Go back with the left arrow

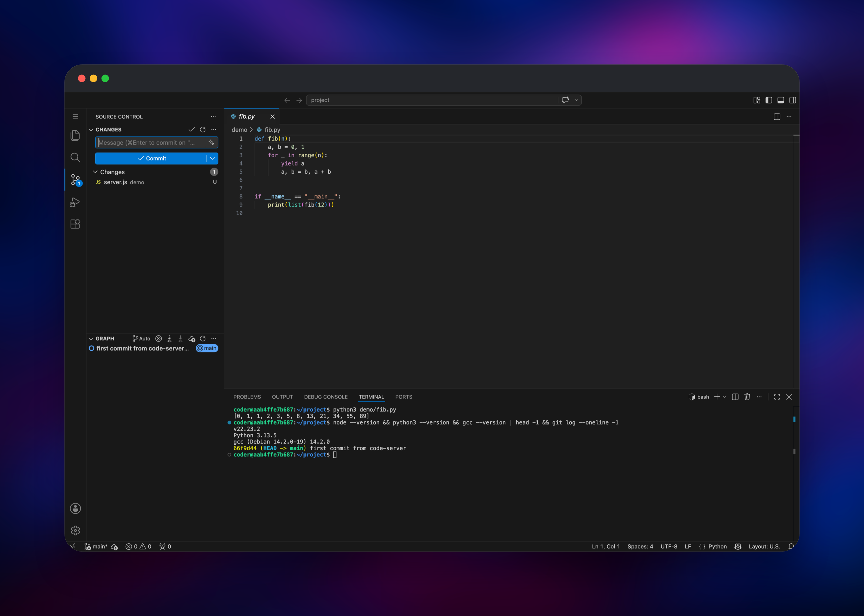coord(287,100)
